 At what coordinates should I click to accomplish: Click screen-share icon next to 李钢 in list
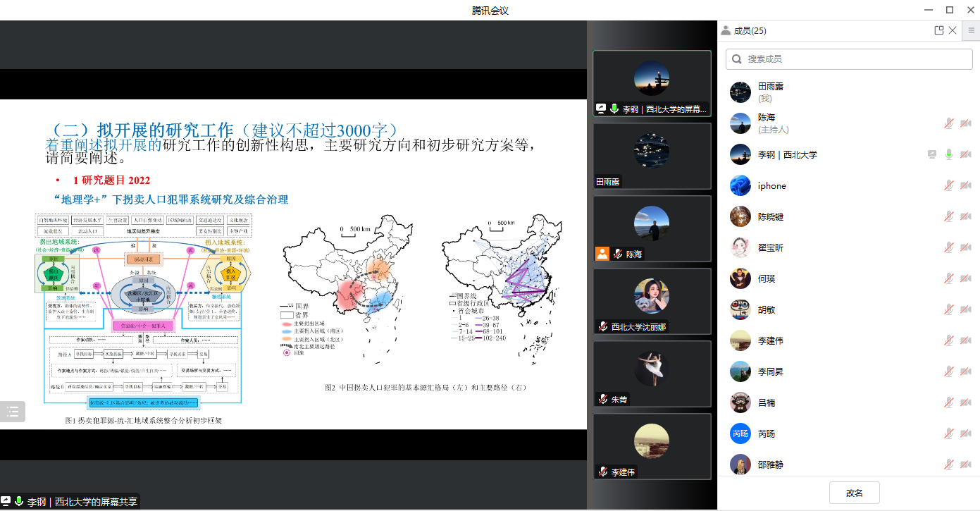[932, 154]
